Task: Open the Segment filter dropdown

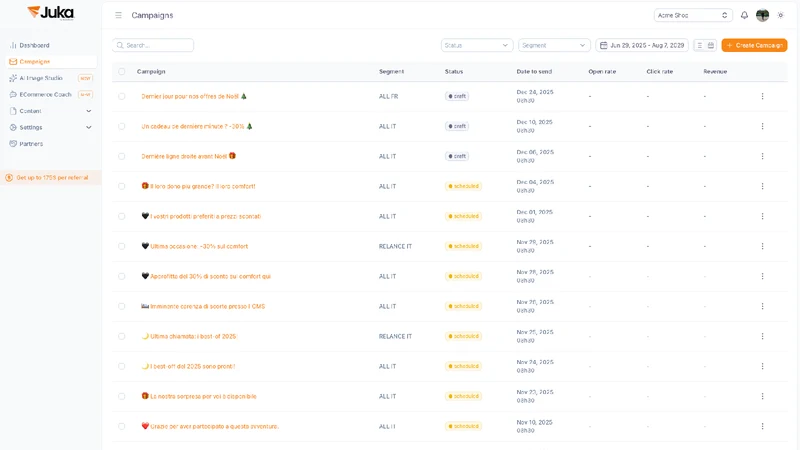Action: pos(554,45)
